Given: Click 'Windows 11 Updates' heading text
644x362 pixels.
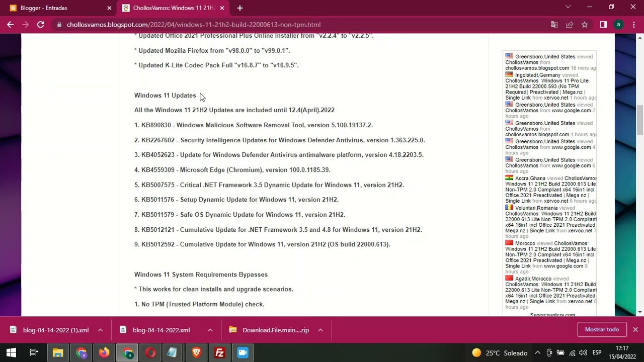Looking at the screenshot, I should click(165, 96).
